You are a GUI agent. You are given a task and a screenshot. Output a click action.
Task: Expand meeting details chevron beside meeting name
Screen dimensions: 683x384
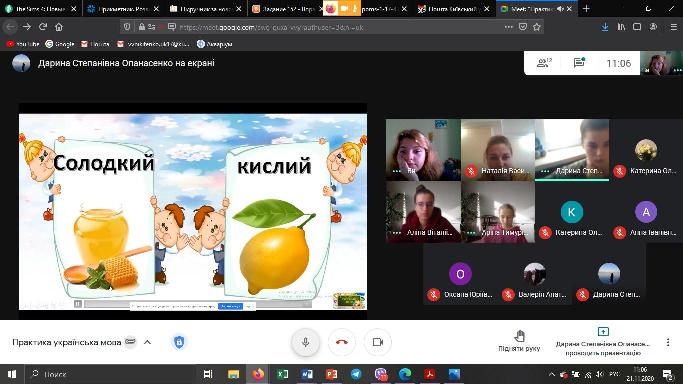(147, 342)
